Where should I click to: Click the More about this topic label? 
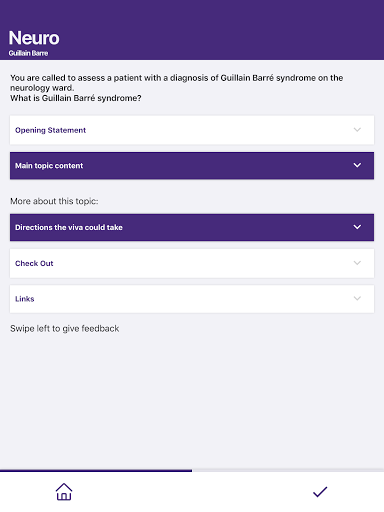pos(54,201)
